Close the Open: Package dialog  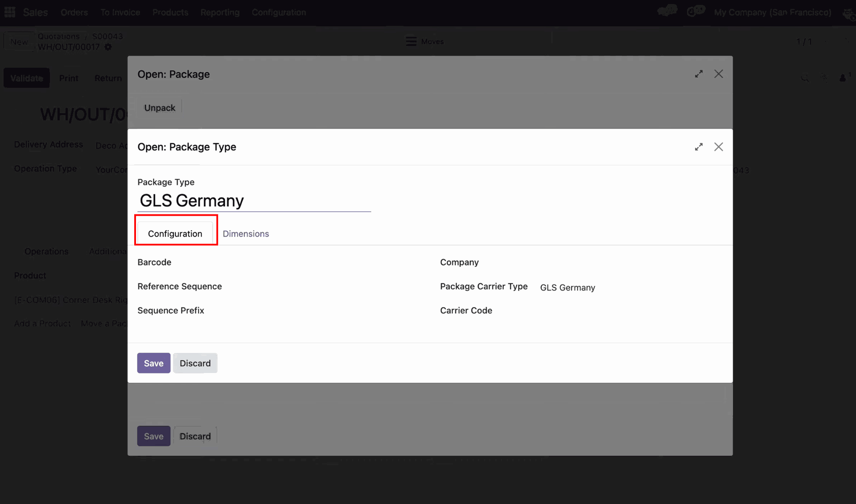tap(718, 74)
